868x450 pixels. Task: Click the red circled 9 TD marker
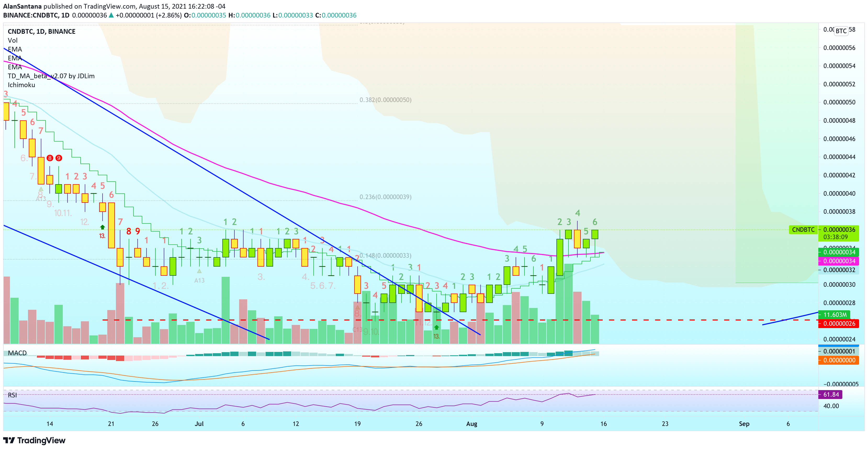click(59, 158)
